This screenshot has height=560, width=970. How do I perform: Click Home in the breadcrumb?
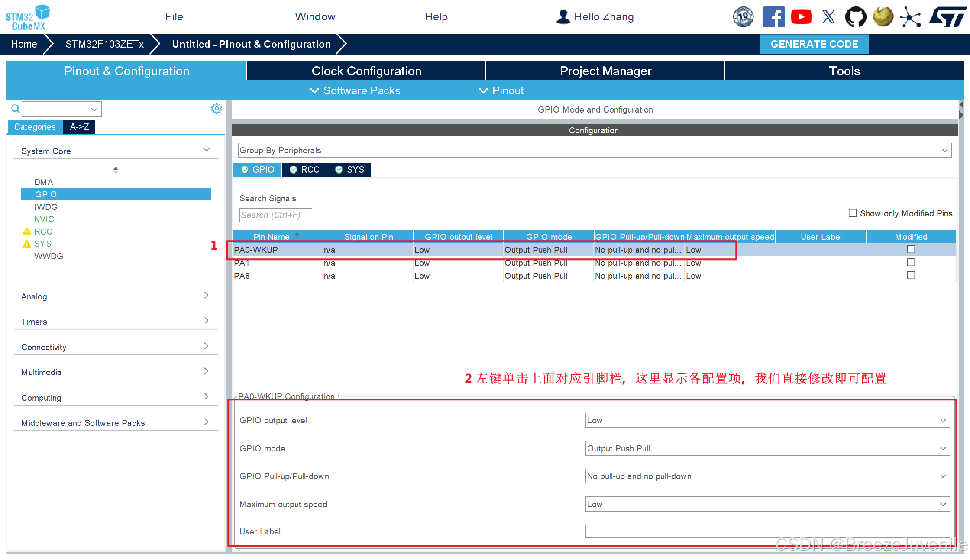click(24, 44)
